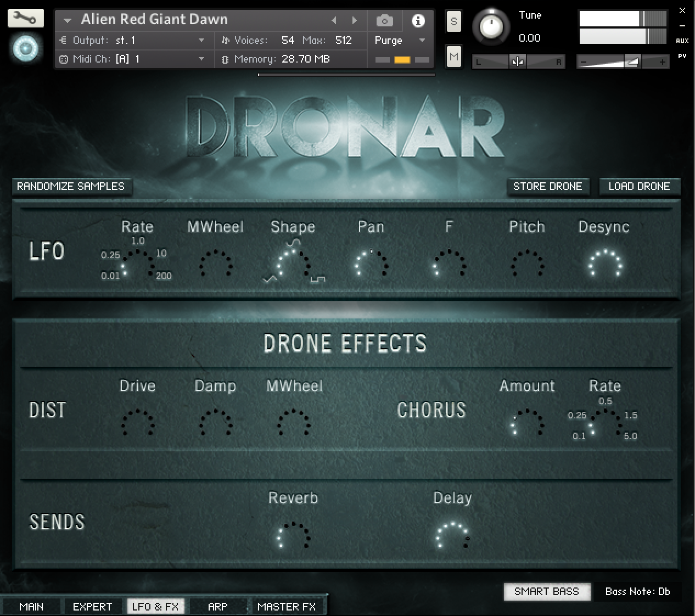The image size is (695, 616).
Task: Turn the Reverb send knob
Action: tap(293, 537)
